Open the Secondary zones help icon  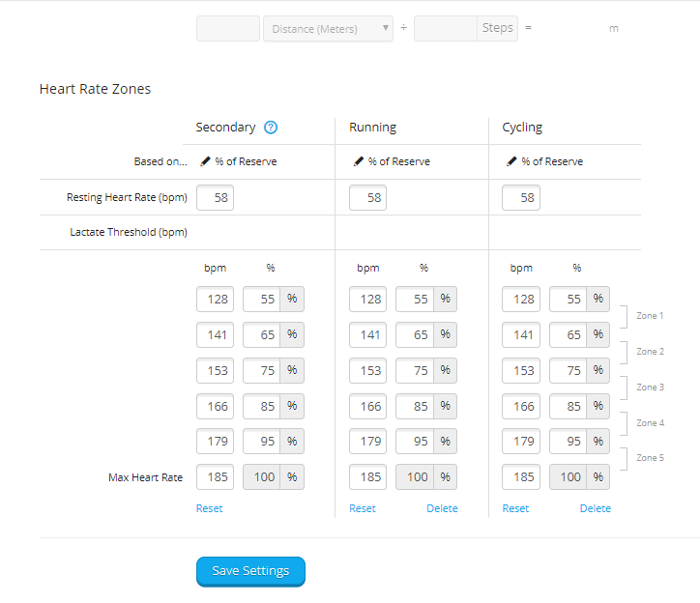[x=271, y=128]
